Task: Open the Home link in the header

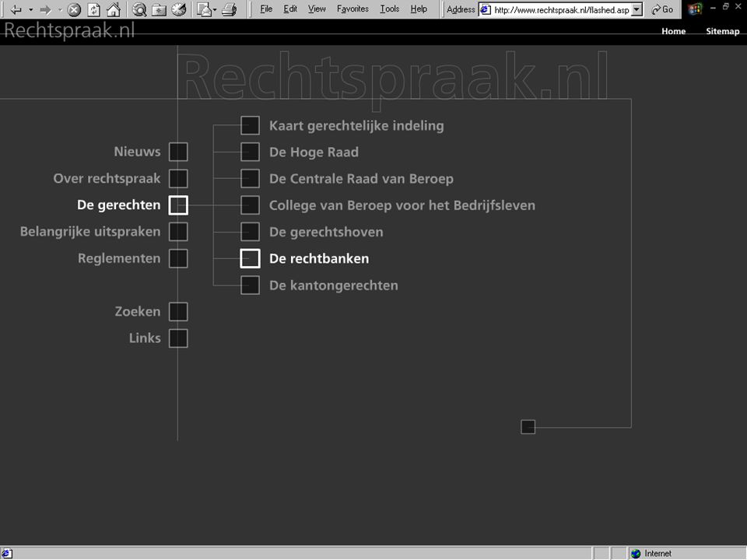Action: [673, 31]
